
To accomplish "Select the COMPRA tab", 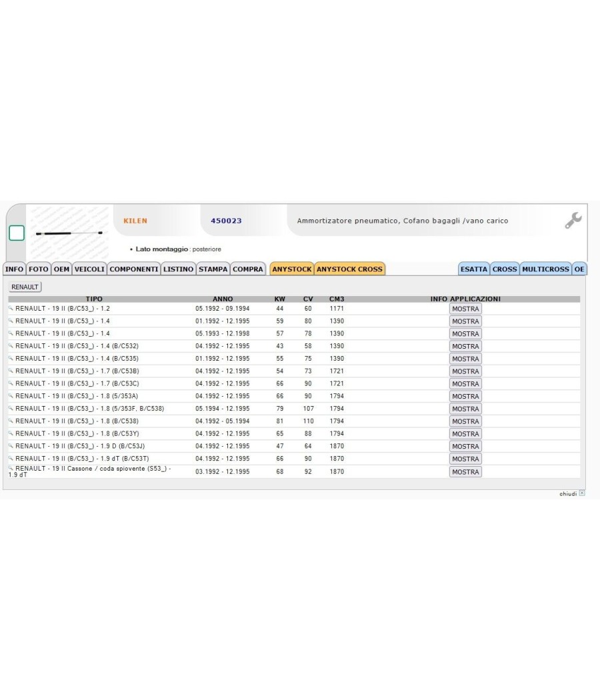I will point(248,269).
